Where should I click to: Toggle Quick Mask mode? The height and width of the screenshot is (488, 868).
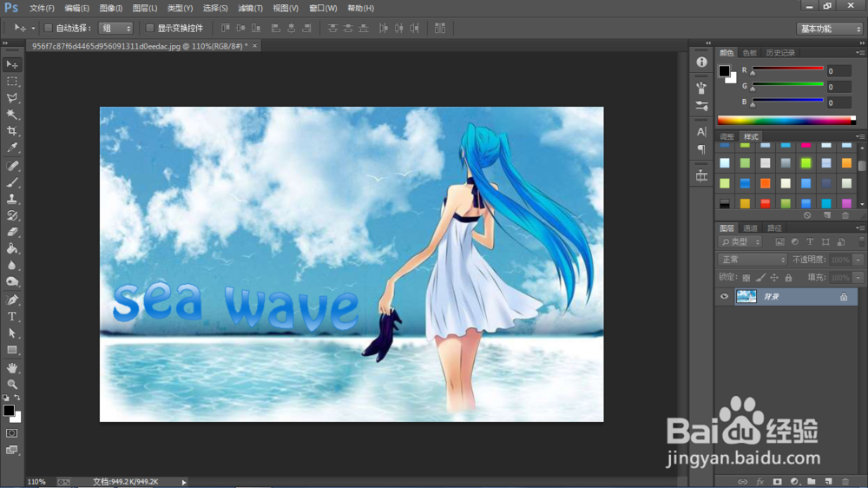coord(11,433)
